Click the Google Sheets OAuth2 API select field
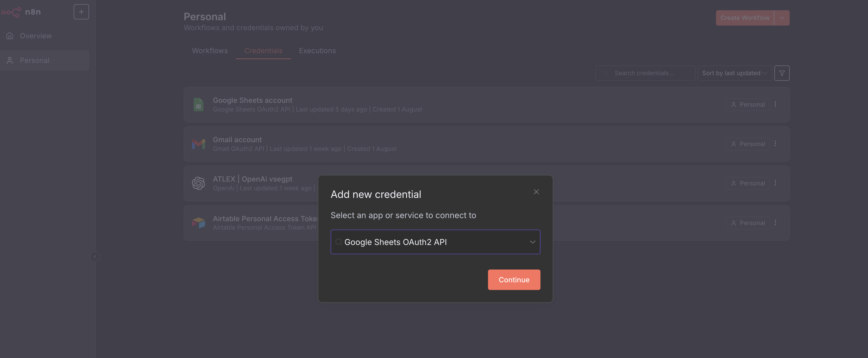868x358 pixels. point(435,242)
